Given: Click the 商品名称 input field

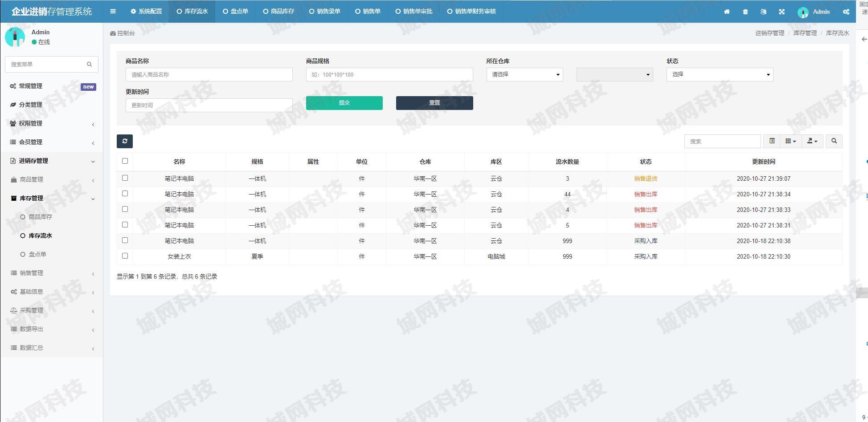Looking at the screenshot, I should 209,74.
